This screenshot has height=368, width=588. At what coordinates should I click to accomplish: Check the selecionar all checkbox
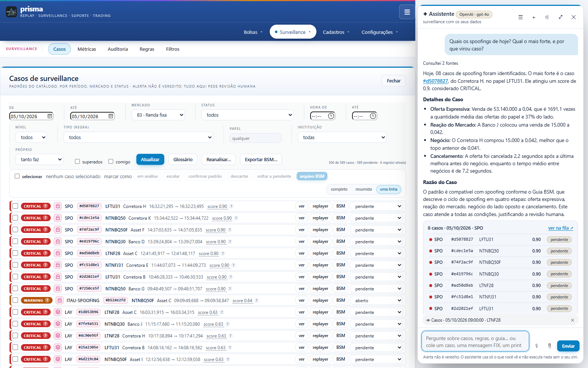pos(17,176)
